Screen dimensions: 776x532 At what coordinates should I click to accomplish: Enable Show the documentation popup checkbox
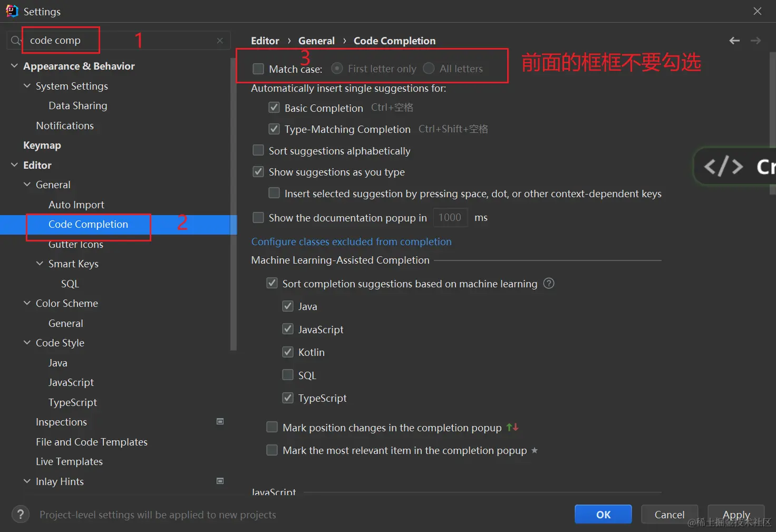coord(258,217)
